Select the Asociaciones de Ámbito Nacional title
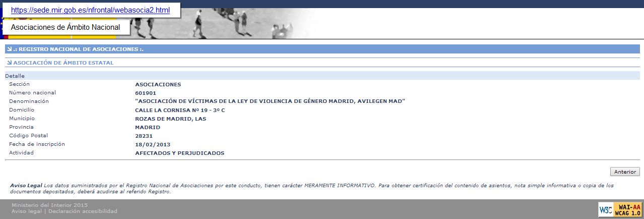Viewport: 644px width, 219px height. pos(66,27)
